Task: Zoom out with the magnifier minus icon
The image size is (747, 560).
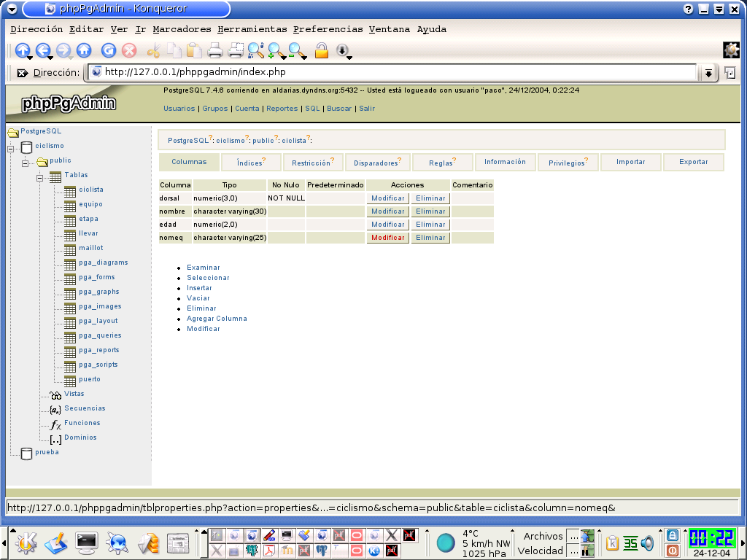Action: point(297,50)
